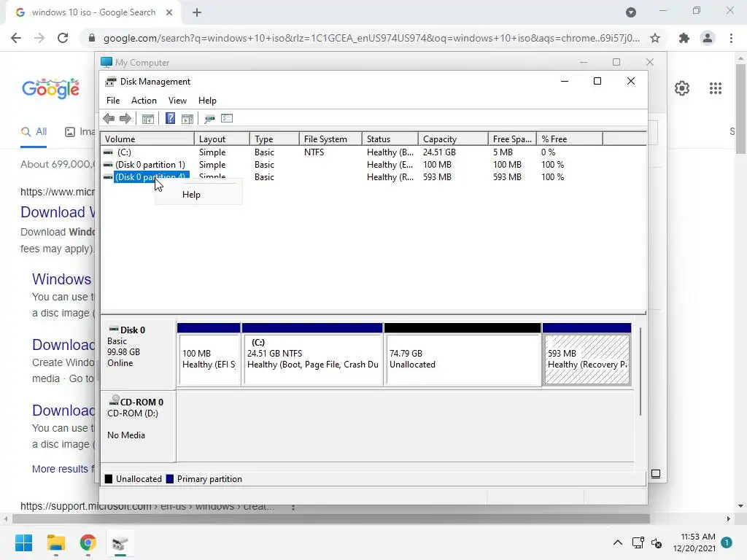
Task: Open the Action menu
Action: point(144,101)
